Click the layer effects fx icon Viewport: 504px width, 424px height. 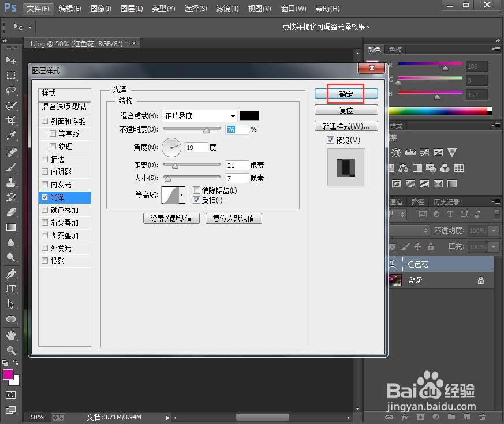click(405, 417)
